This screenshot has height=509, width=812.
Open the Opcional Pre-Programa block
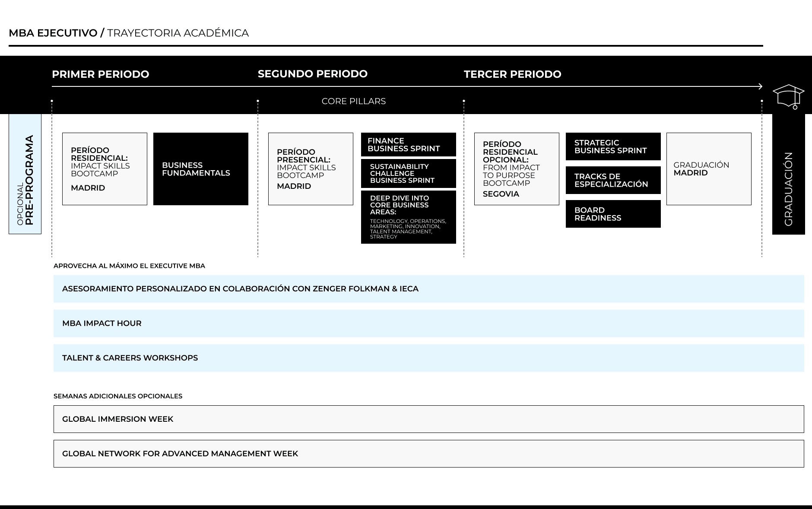25,174
